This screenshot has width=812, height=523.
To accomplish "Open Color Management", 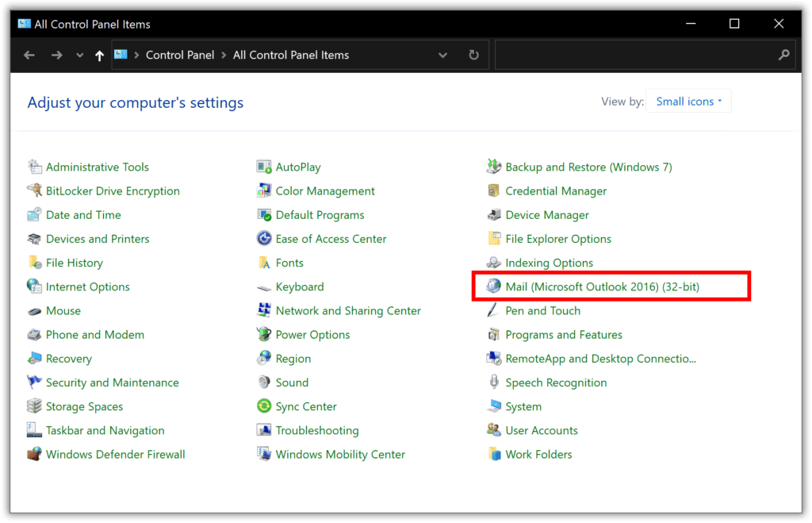I will tap(325, 190).
